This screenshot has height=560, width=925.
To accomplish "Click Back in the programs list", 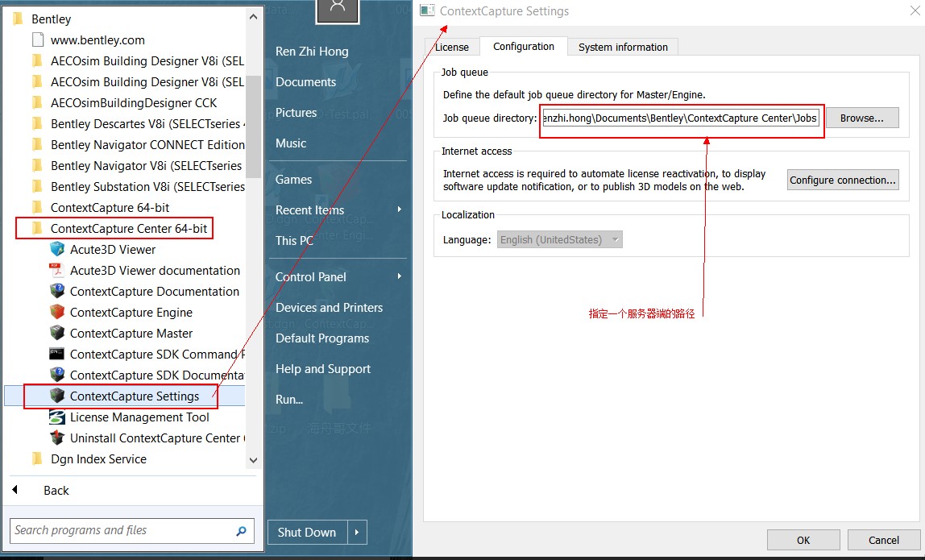I will point(56,491).
